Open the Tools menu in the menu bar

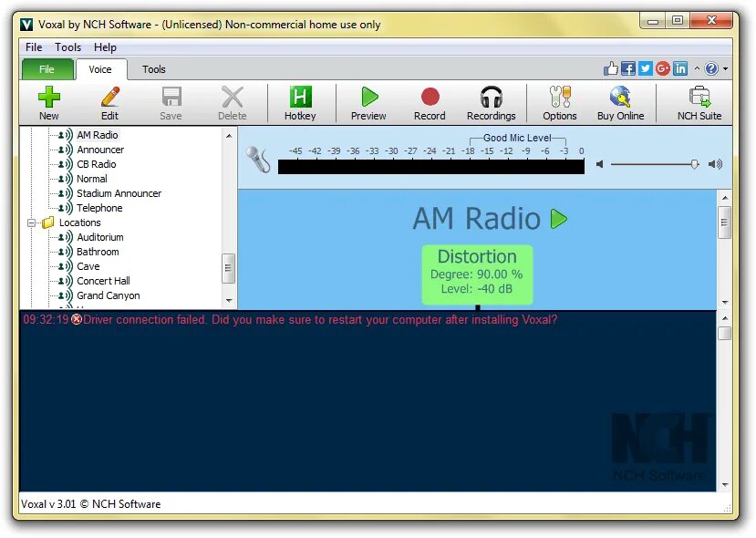click(x=68, y=47)
